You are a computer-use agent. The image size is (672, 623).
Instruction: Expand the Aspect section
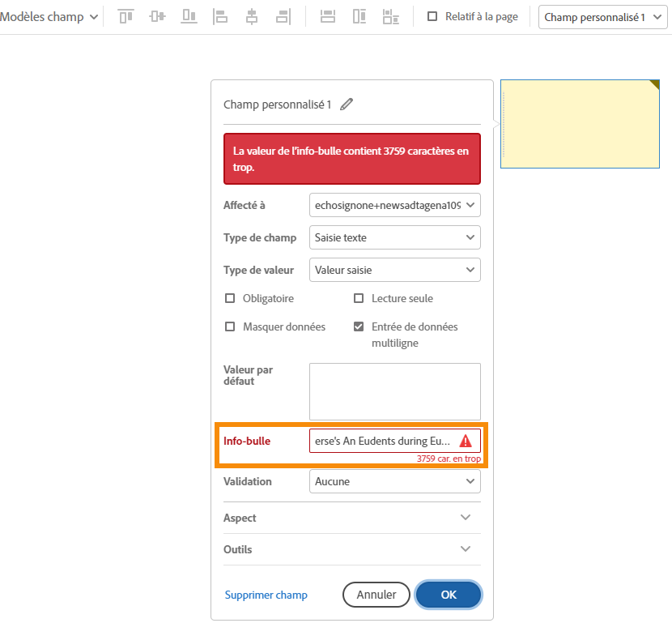tap(352, 518)
